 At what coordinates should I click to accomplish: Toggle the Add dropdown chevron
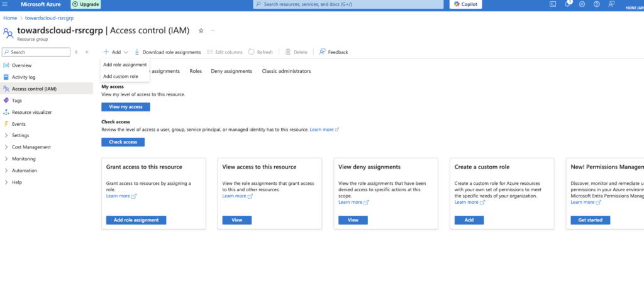126,52
